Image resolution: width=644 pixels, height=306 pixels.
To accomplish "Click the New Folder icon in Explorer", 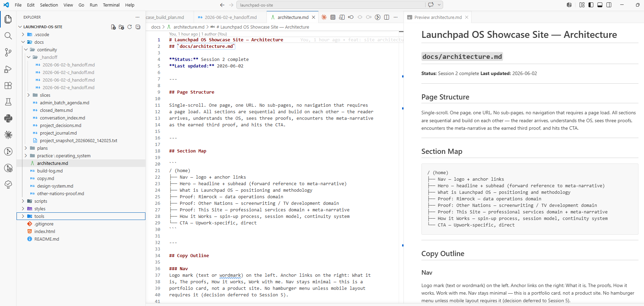I will 121,27.
